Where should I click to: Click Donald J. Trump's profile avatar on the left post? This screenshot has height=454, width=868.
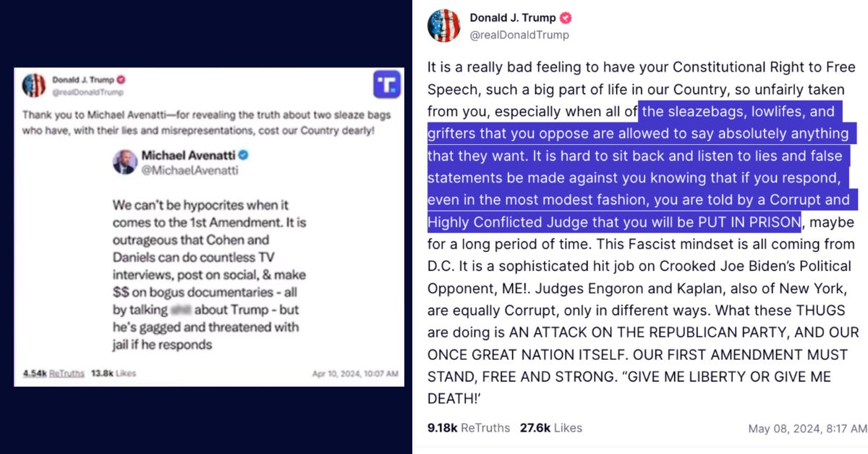click(32, 84)
